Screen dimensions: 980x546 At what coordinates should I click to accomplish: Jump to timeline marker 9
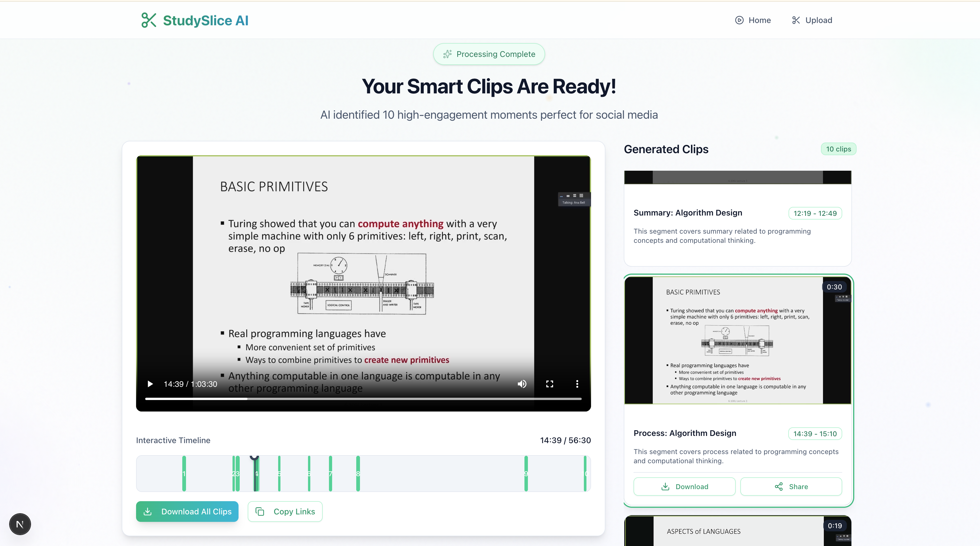(526, 473)
